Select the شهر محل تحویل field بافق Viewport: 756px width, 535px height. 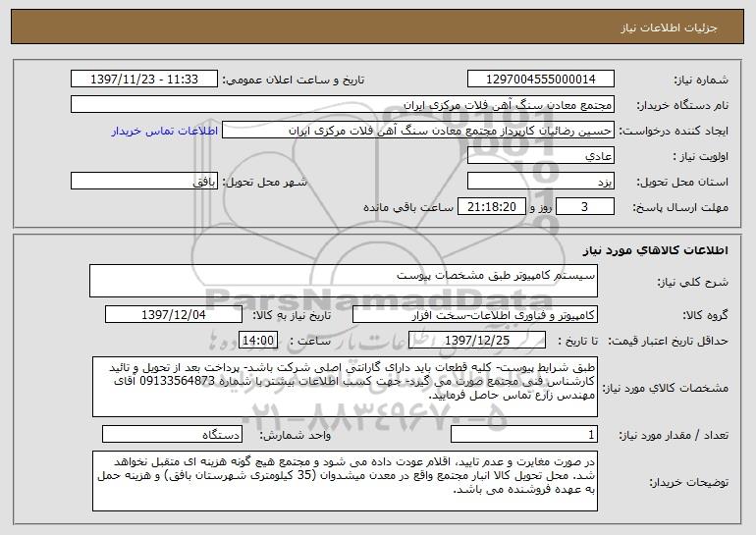tap(144, 182)
